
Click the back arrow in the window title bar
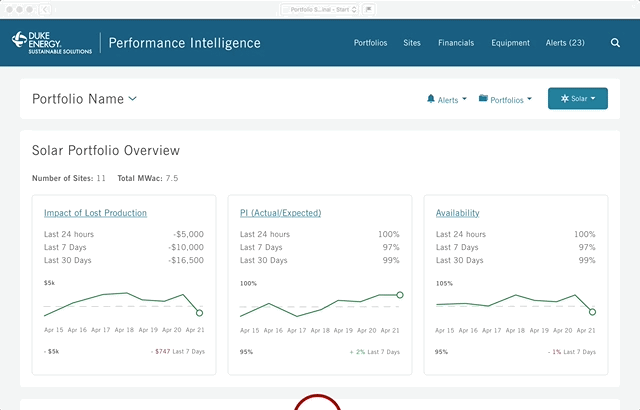tap(45, 9)
